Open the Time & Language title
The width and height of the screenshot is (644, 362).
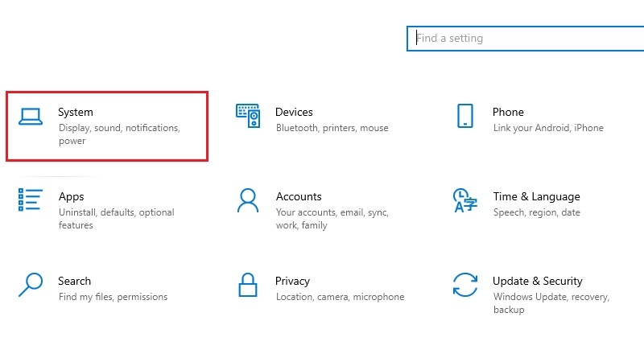point(536,197)
